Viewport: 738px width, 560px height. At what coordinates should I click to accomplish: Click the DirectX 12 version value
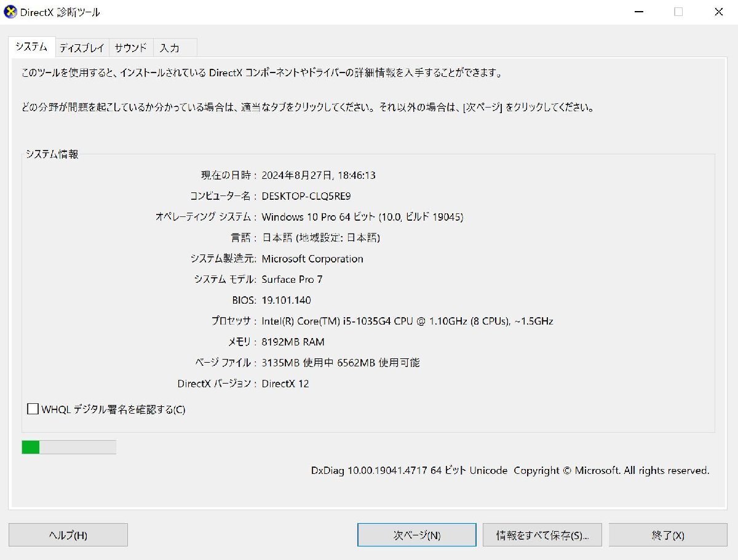[285, 384]
